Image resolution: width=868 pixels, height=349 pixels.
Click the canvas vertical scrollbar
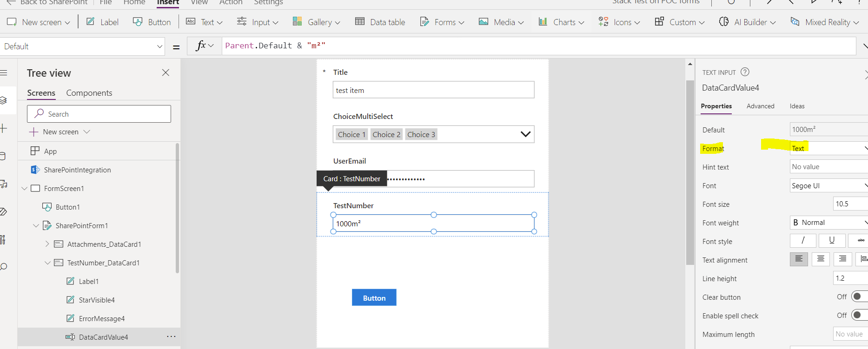(x=690, y=172)
